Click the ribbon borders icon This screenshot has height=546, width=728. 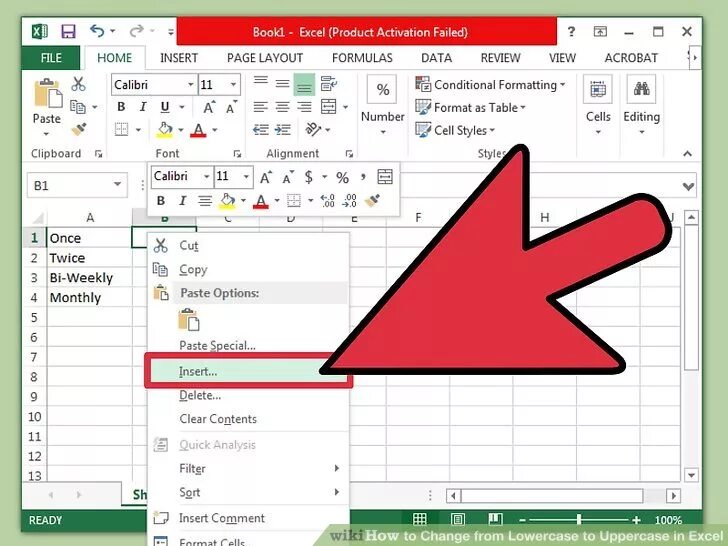pos(121,130)
